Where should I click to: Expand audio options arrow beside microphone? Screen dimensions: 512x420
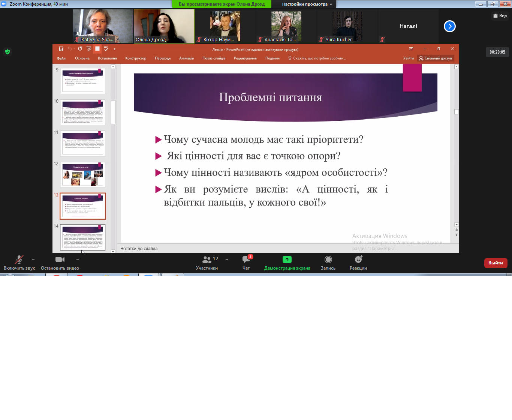click(33, 259)
